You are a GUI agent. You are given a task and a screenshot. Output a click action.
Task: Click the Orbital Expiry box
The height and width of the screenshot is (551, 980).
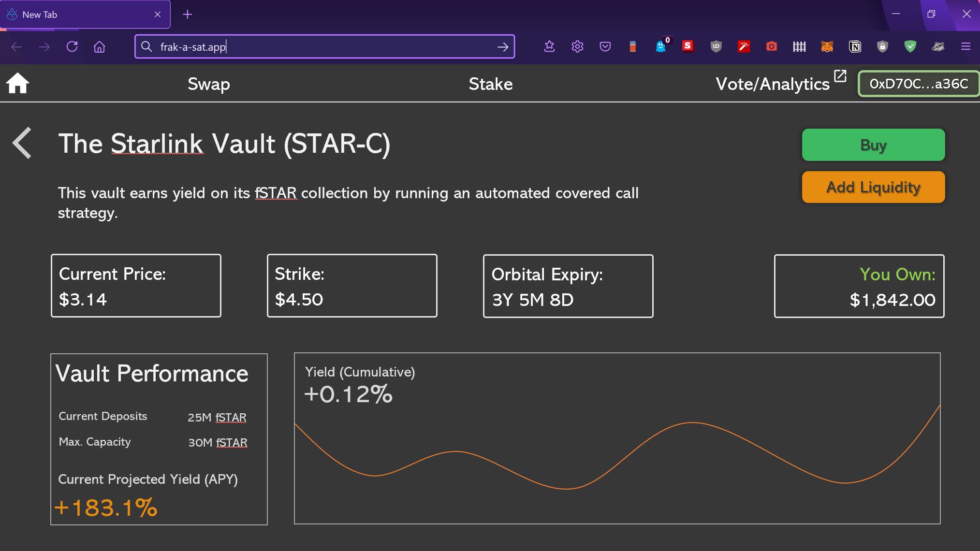568,286
